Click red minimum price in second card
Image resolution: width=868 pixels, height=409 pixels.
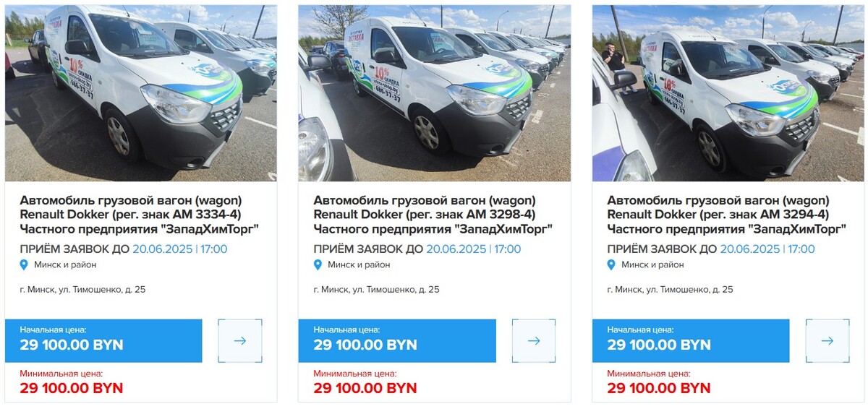pos(365,388)
